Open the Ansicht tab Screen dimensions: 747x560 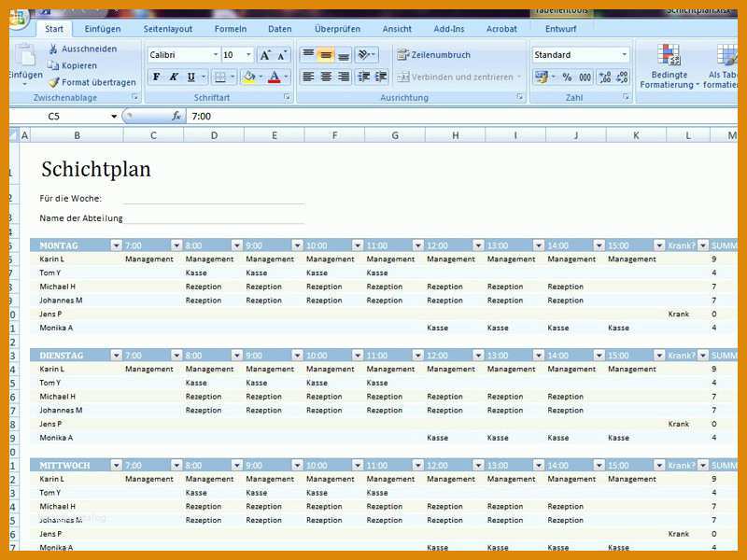(x=396, y=29)
